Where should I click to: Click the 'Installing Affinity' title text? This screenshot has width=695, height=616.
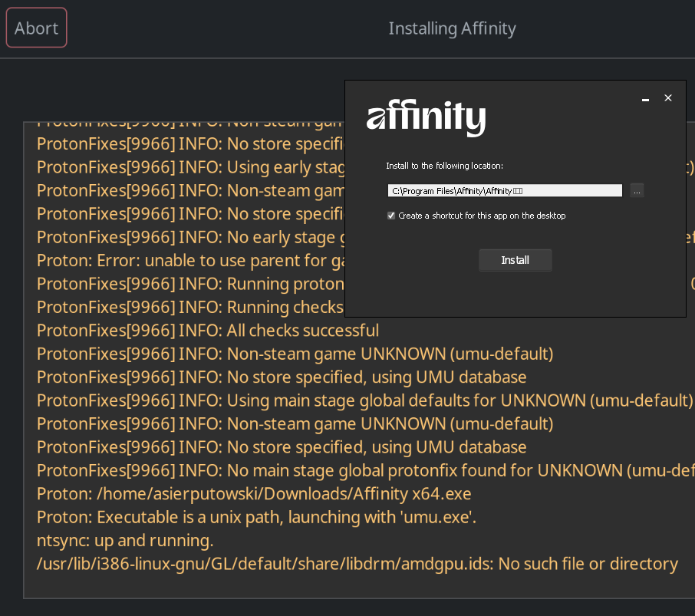452,28
